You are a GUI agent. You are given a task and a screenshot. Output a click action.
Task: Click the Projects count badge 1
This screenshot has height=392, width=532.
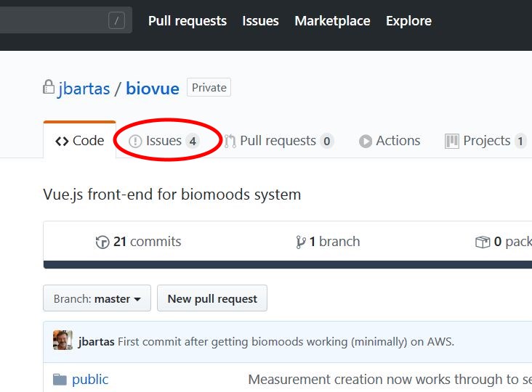pyautogui.click(x=520, y=141)
